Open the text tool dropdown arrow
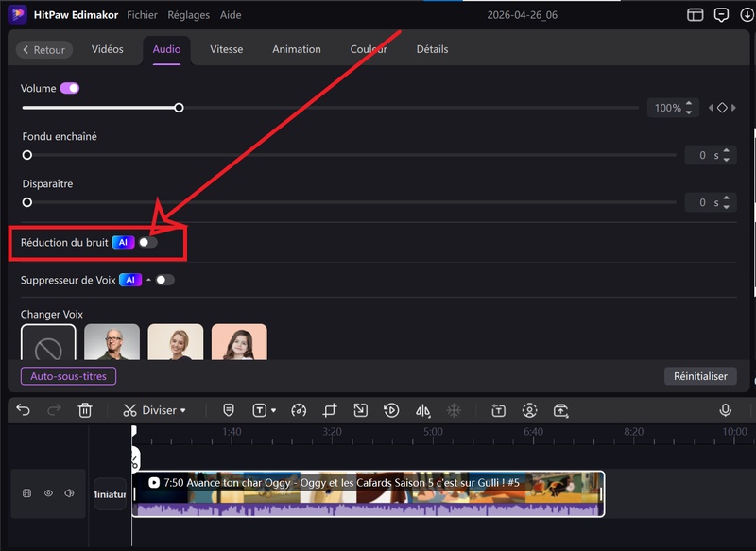Viewport: 756px width, 551px height. [273, 411]
